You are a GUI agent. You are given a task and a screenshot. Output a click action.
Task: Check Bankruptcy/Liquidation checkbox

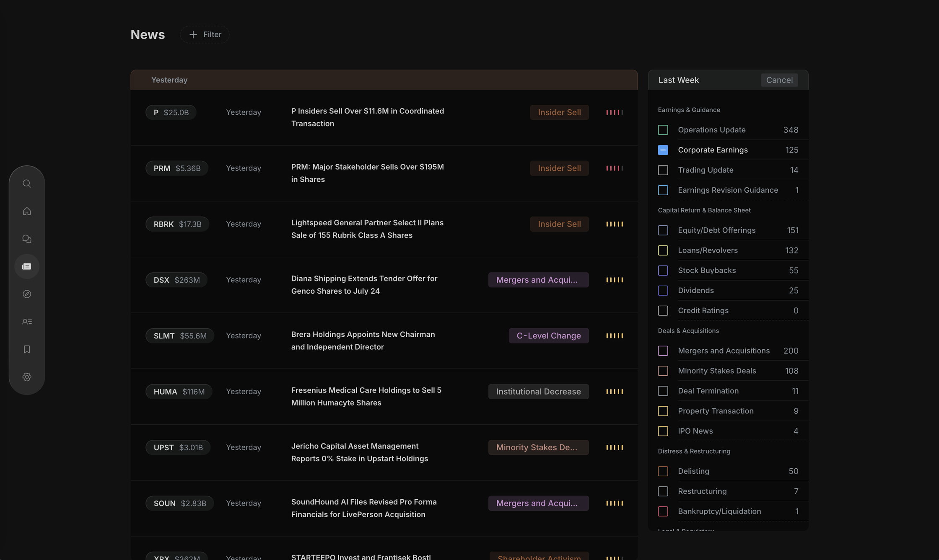coord(663,512)
